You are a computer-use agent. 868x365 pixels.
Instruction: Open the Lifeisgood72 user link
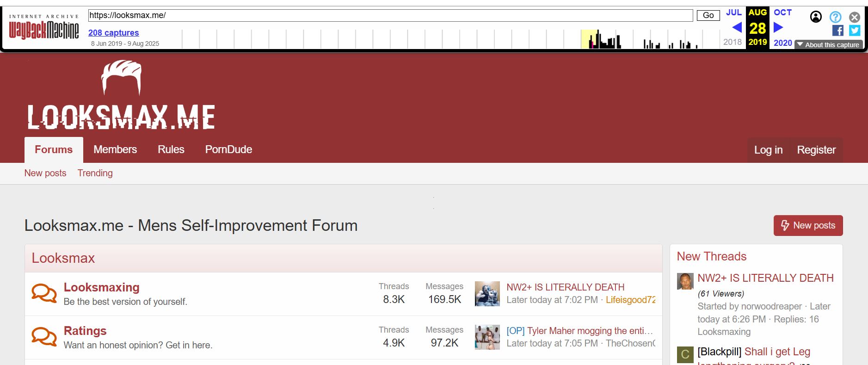click(x=631, y=300)
